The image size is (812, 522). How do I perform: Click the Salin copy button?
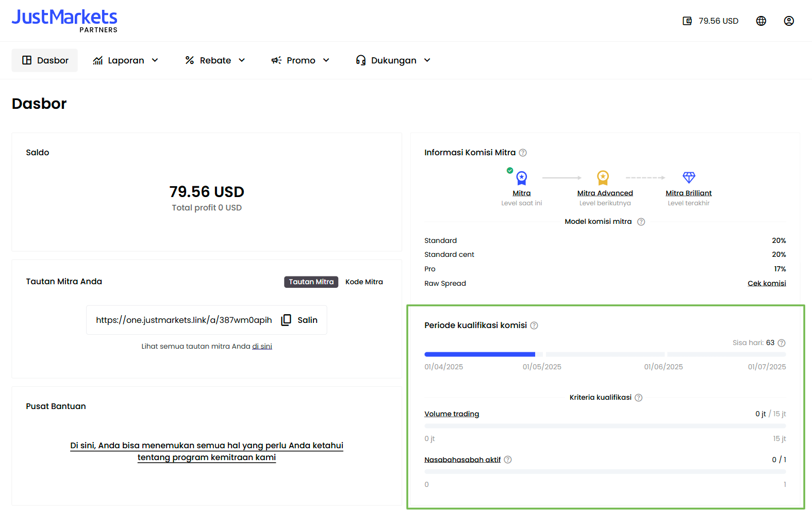(x=300, y=320)
